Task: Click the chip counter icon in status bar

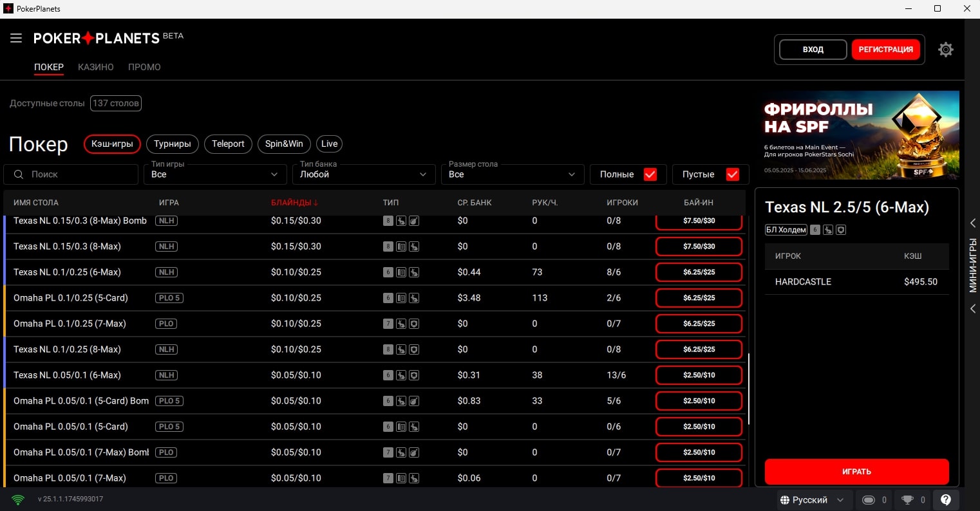Action: tap(869, 500)
